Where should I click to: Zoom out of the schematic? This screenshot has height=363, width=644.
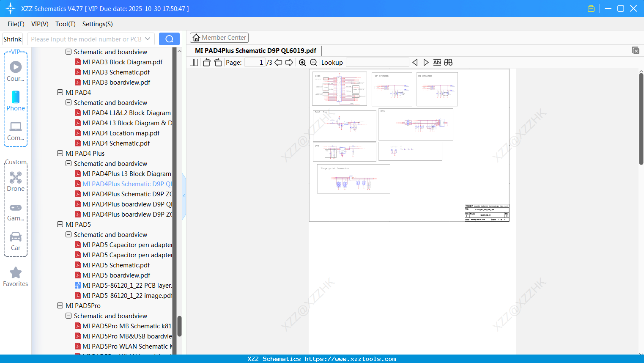[313, 63]
